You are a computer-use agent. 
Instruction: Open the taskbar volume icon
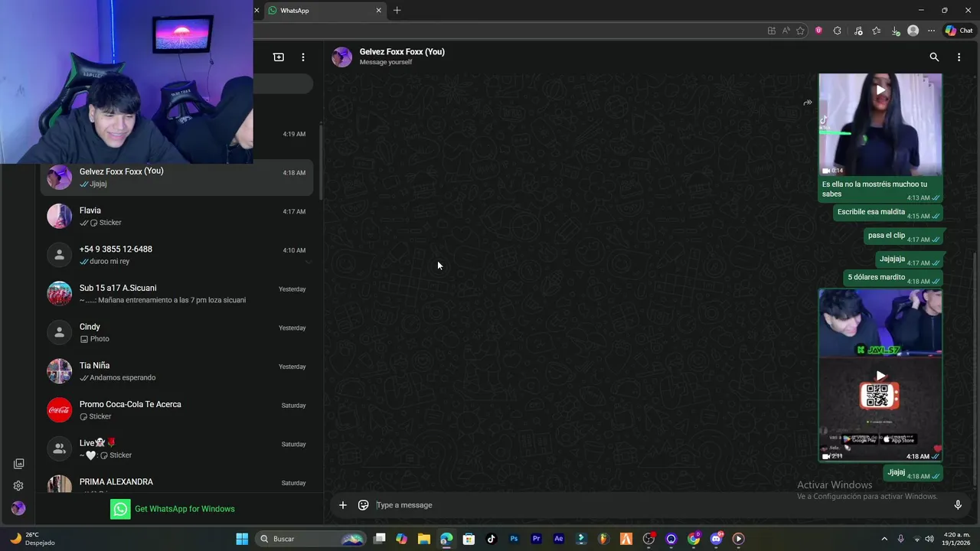pos(929,539)
